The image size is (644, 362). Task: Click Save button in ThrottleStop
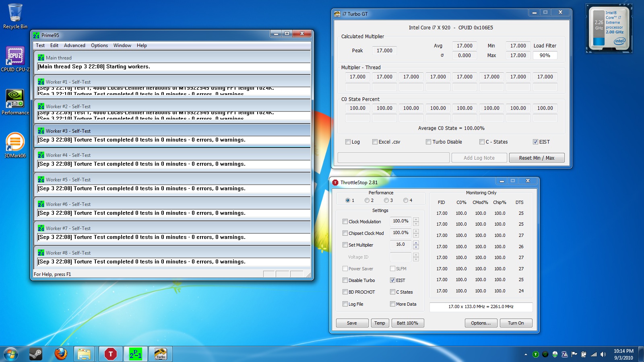pyautogui.click(x=352, y=323)
